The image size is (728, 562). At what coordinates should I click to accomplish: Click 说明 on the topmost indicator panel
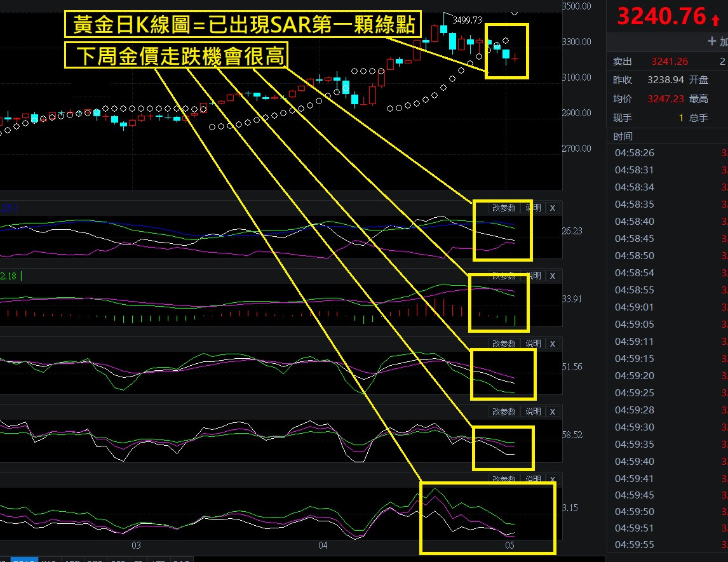click(532, 208)
